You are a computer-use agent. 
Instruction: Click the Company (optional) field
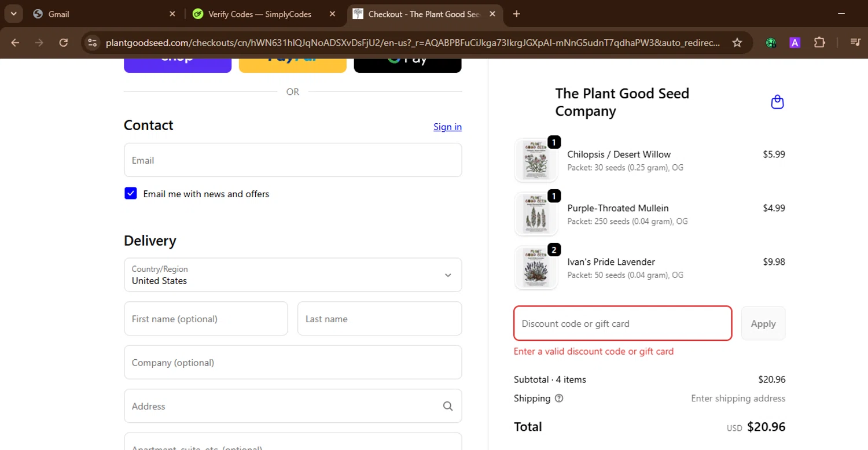293,363
